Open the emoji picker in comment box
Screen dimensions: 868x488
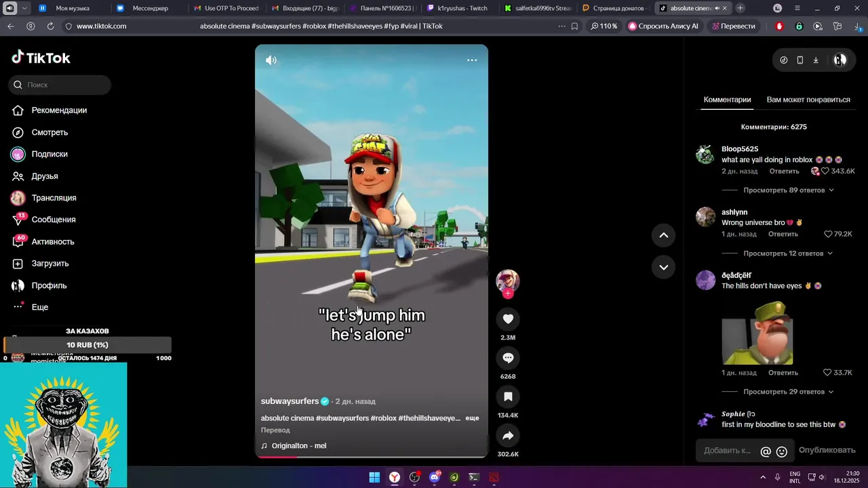click(782, 451)
